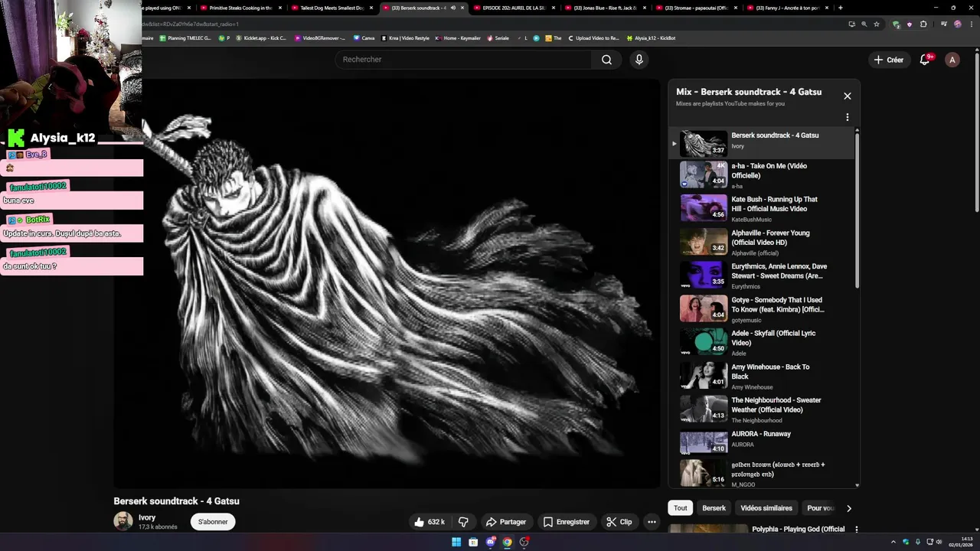Play AURORA - Runaway from the mix
The height and width of the screenshot is (551, 980).
coord(762,443)
